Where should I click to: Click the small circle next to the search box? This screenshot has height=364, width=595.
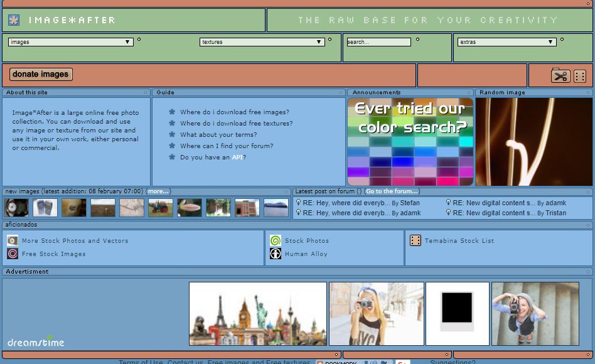tap(418, 39)
